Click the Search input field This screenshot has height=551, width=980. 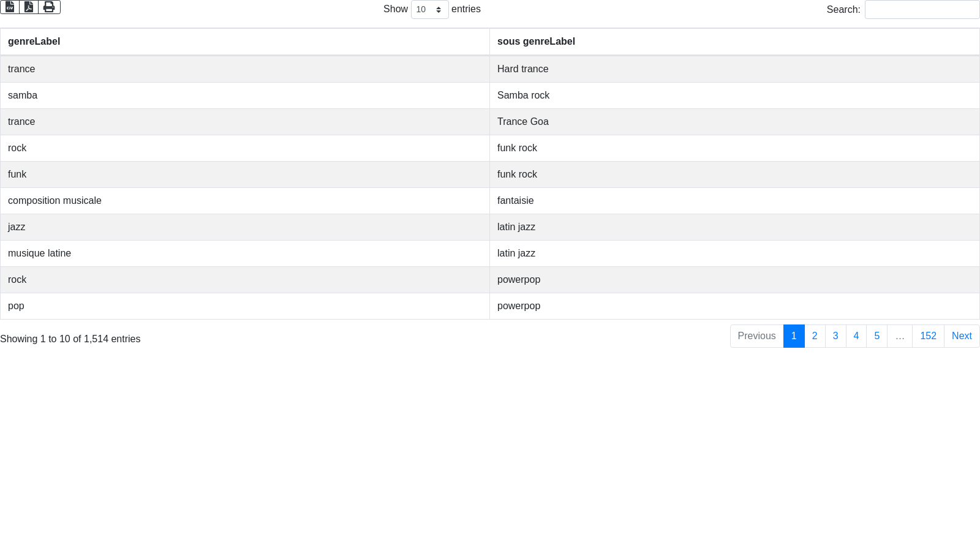(922, 10)
